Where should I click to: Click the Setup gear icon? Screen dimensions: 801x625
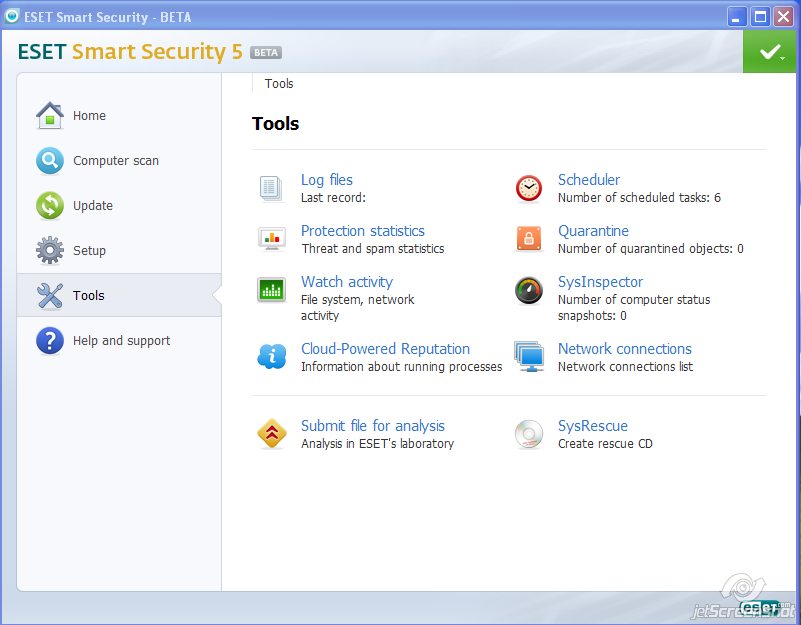50,250
